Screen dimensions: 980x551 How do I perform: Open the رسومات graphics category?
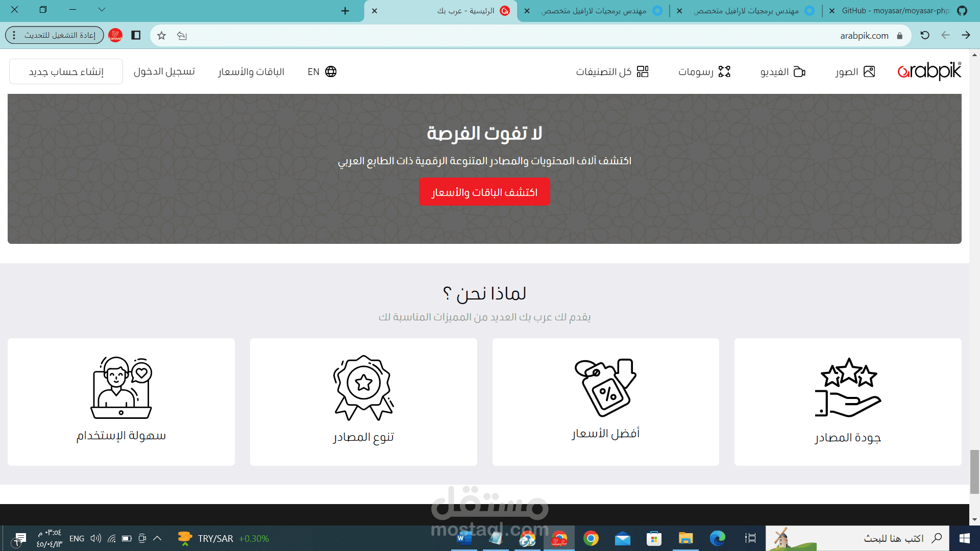coord(704,72)
